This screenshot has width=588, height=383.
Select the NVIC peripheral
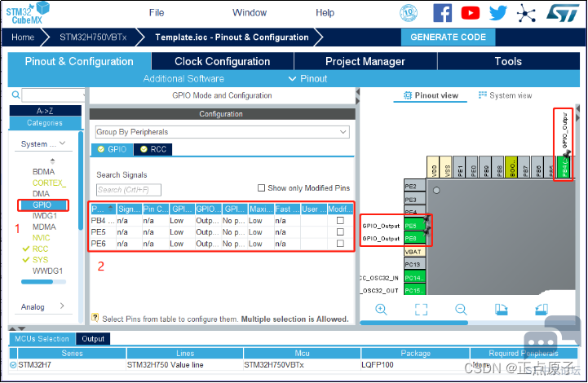click(x=42, y=238)
